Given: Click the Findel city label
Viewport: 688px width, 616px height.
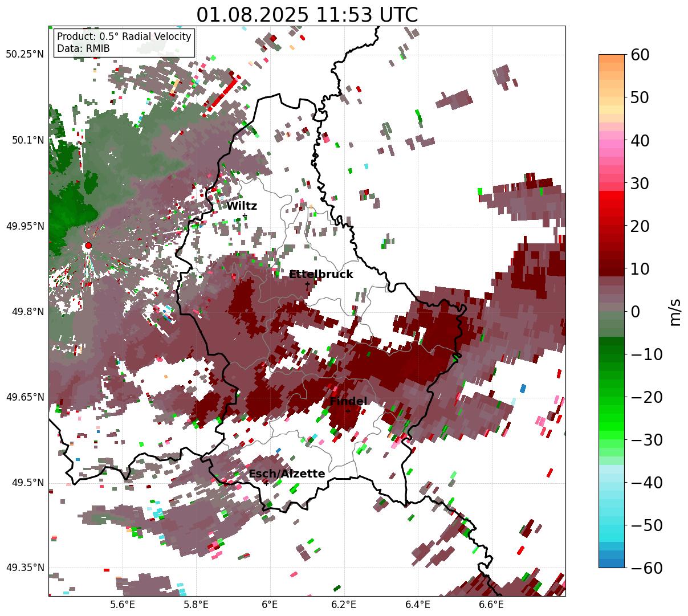Looking at the screenshot, I should [348, 402].
